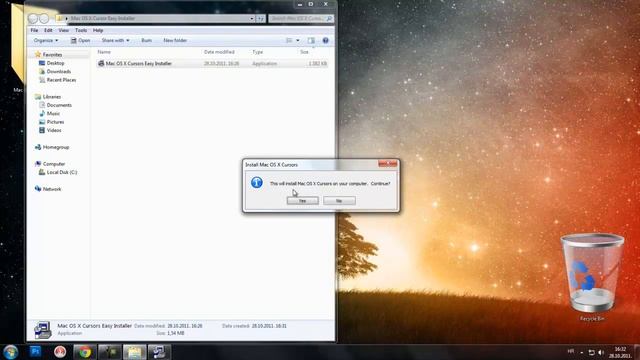Viewport: 640px width, 360px height.
Task: Click the Burn toolbar button
Action: [x=147, y=40]
